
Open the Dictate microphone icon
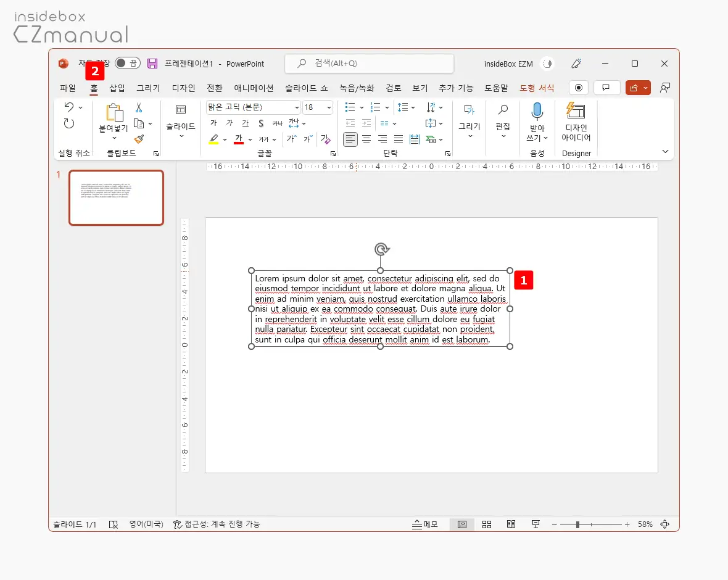[537, 111]
